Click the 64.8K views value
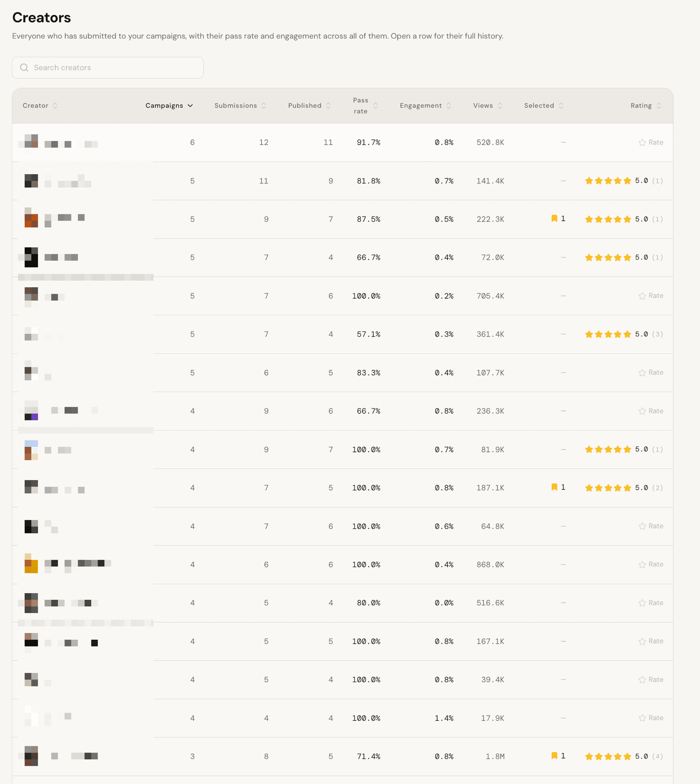 pos(493,526)
